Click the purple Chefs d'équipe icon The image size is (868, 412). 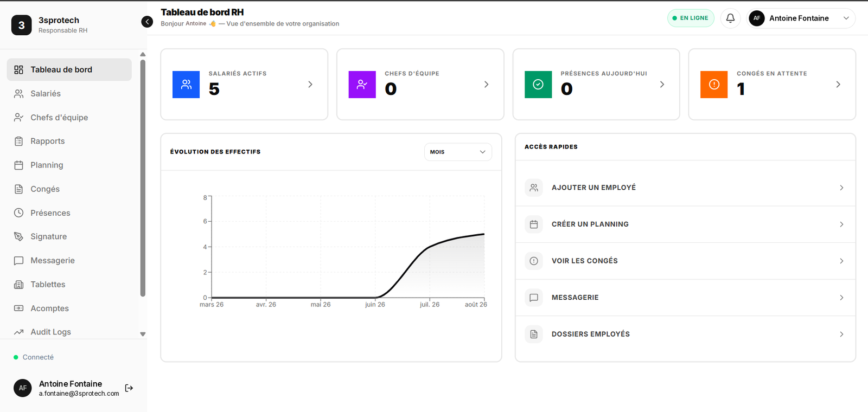pos(362,85)
